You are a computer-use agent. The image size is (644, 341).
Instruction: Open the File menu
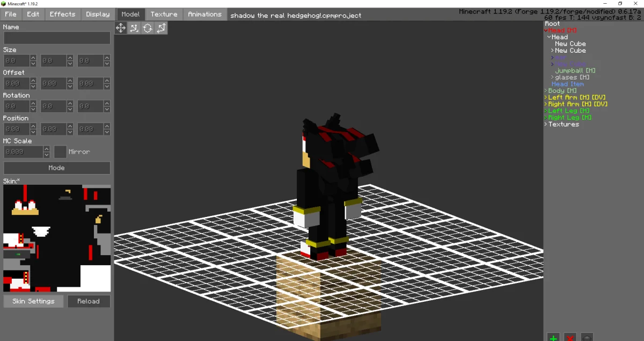[x=10, y=14]
